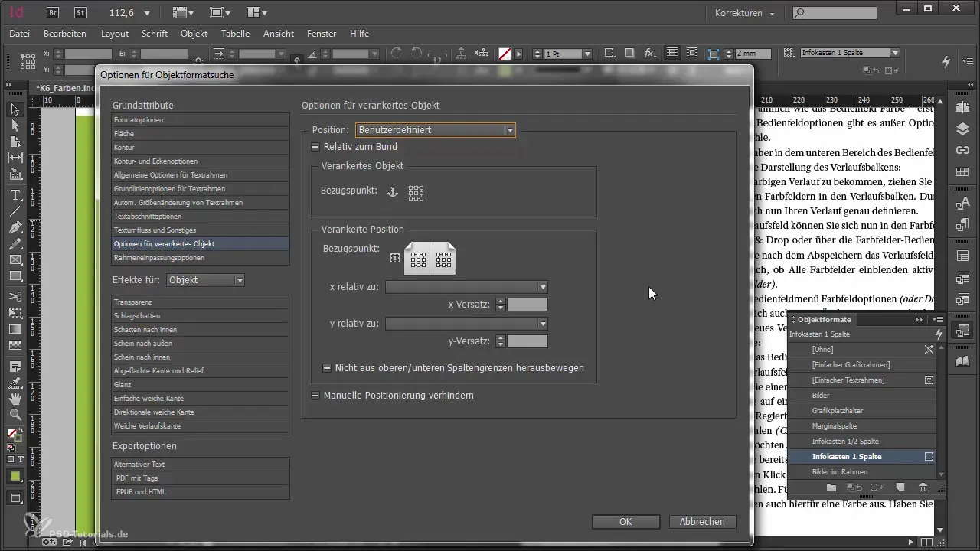This screenshot has width=980, height=551.
Task: Click the Abbrechen button
Action: pyautogui.click(x=702, y=521)
